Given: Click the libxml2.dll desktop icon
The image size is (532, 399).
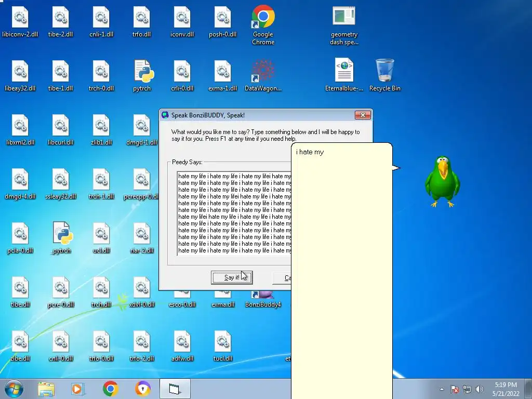Looking at the screenshot, I should click(20, 130).
